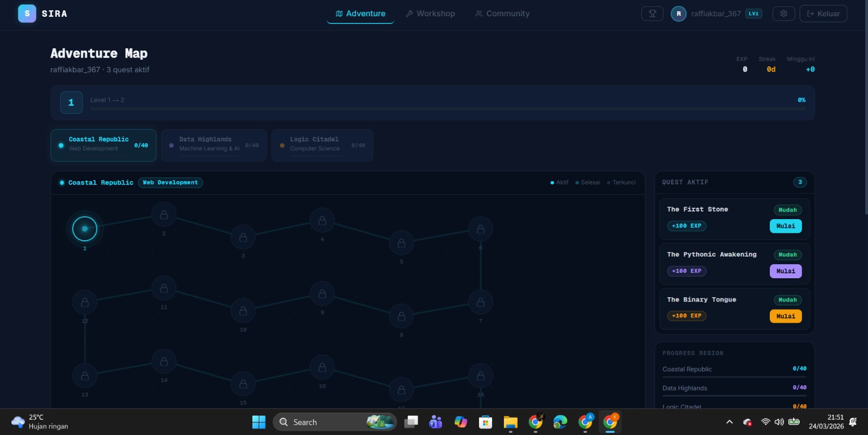Click locked map node 2
868x435 pixels.
tap(164, 215)
